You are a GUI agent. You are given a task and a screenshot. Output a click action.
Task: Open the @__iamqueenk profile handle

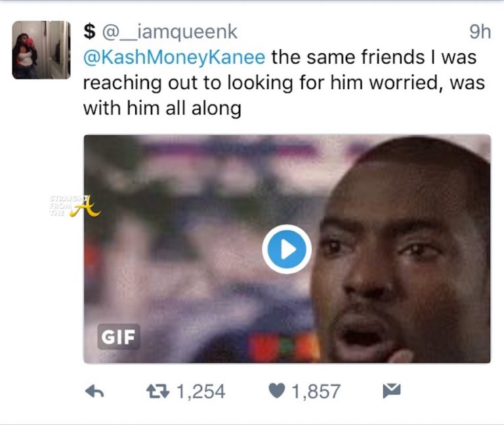click(170, 31)
